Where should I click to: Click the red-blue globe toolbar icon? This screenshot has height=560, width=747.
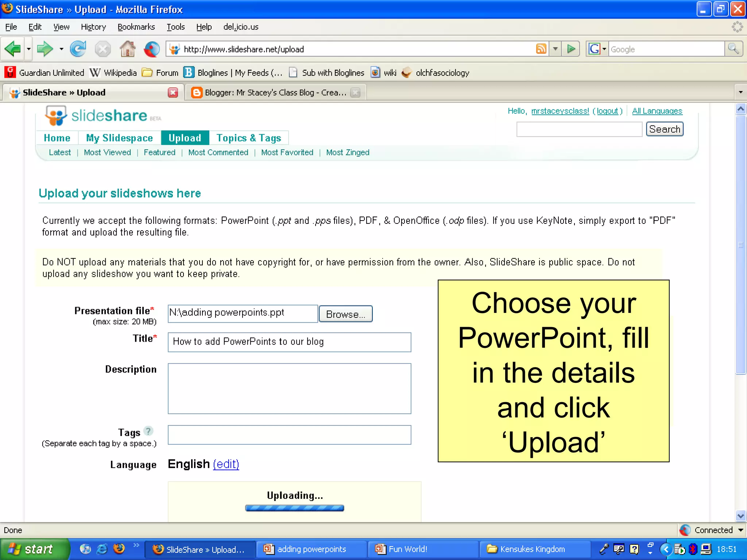coord(152,49)
